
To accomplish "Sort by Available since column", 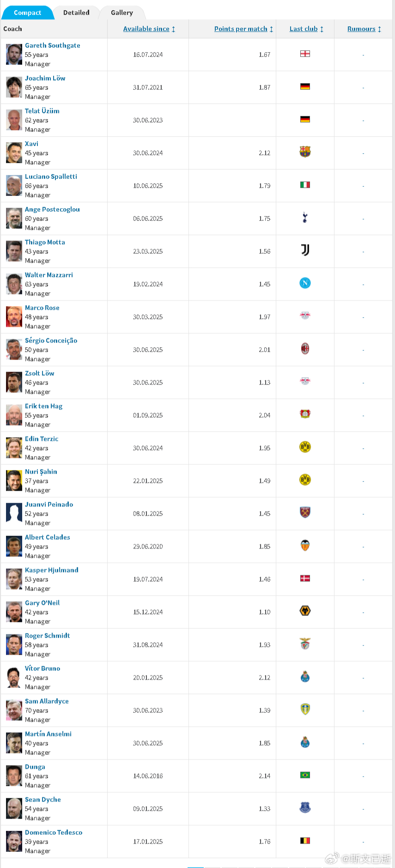I will click(x=149, y=29).
